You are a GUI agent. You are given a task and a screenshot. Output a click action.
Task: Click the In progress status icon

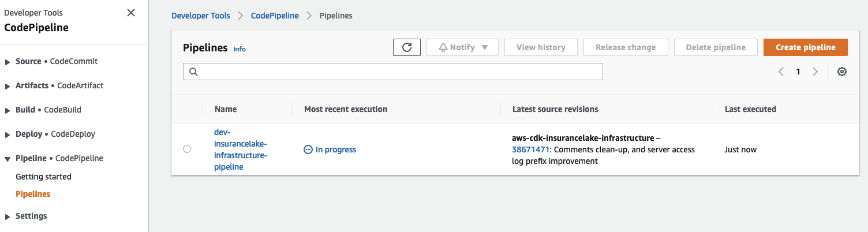click(308, 149)
